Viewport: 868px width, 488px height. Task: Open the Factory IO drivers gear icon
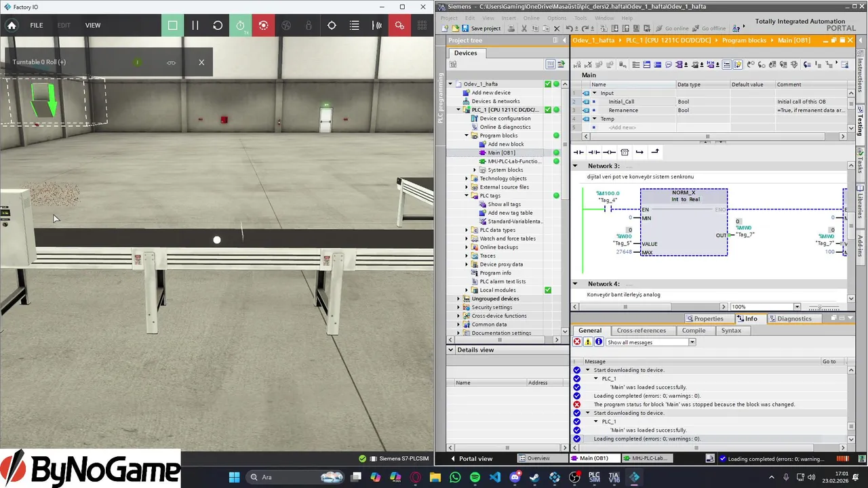coord(399,25)
